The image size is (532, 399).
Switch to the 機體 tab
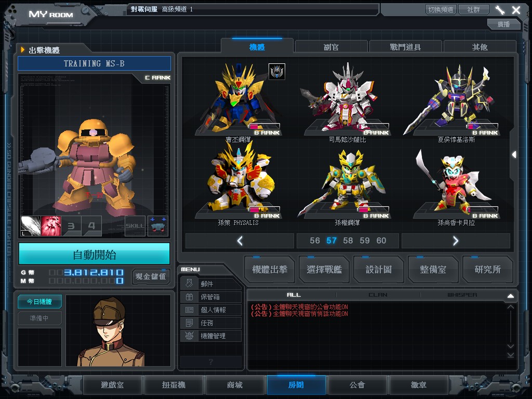[257, 46]
